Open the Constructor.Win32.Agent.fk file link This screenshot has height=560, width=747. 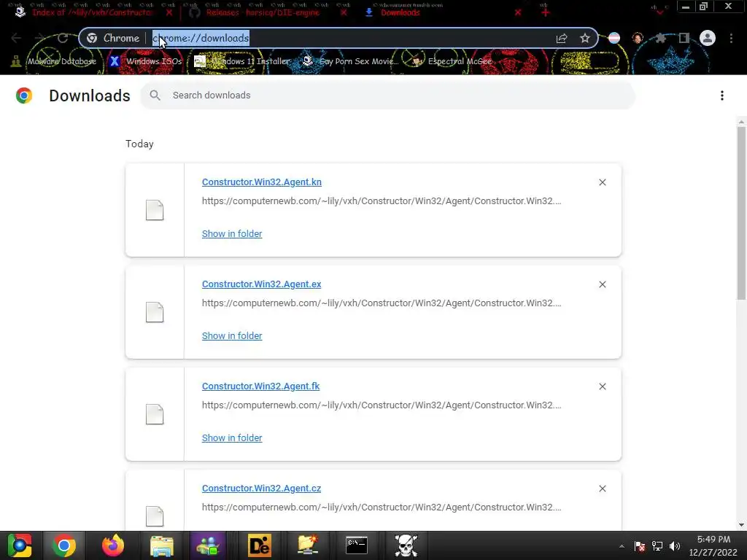tap(260, 386)
